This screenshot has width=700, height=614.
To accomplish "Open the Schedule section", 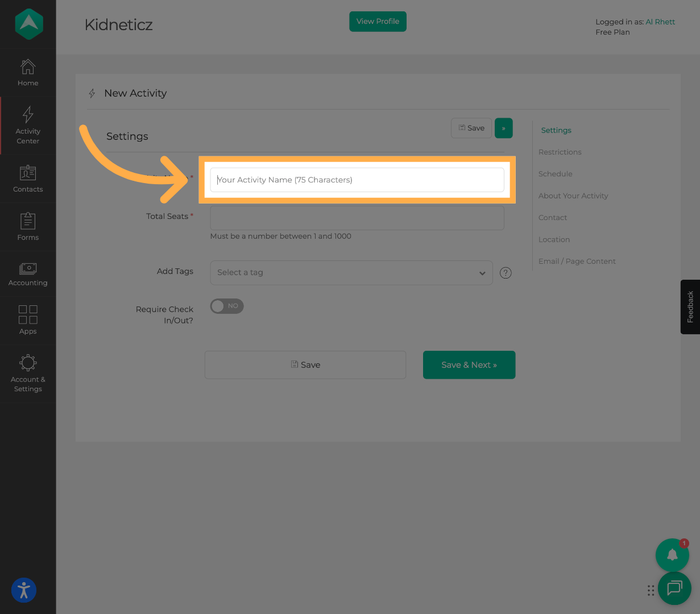I will point(555,173).
